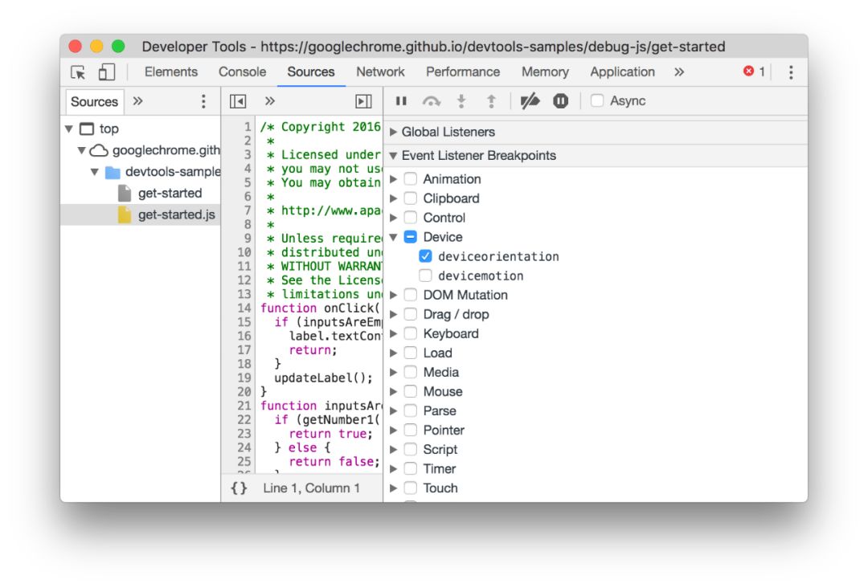Pretty print code with the braces icon

pos(240,488)
